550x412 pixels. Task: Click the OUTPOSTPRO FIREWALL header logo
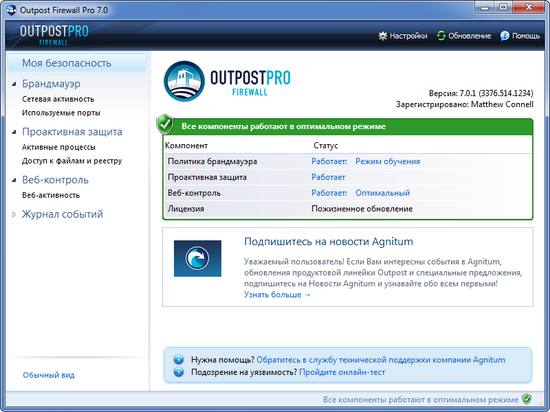pyautogui.click(x=54, y=35)
